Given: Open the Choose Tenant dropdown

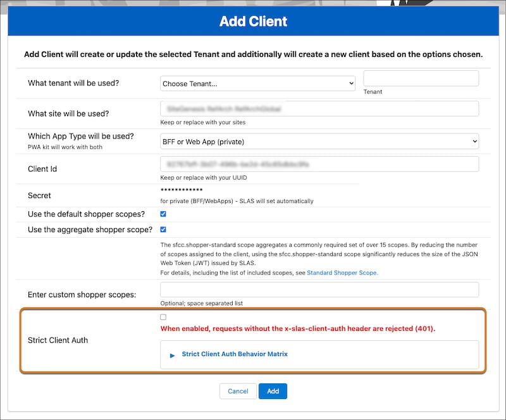Looking at the screenshot, I should click(257, 83).
